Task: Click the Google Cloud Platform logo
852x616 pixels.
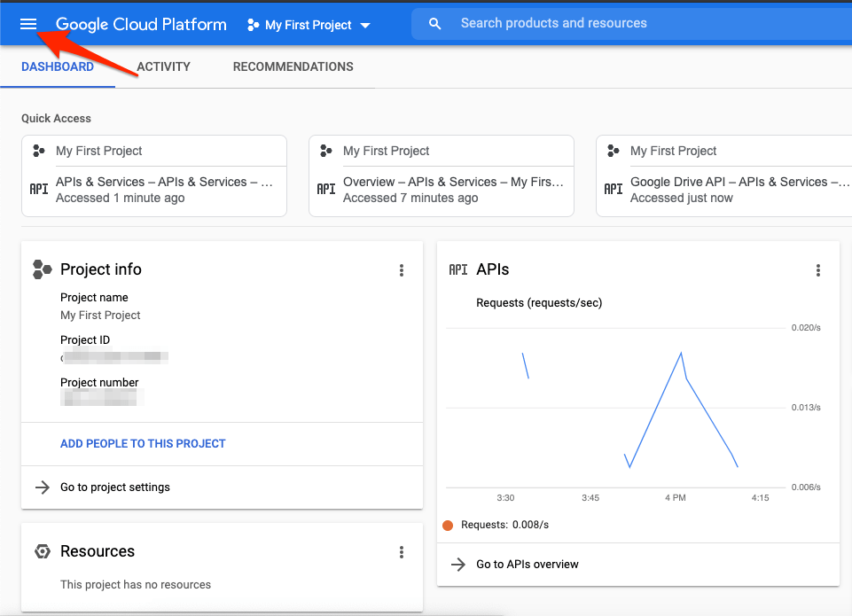Action: (x=140, y=24)
